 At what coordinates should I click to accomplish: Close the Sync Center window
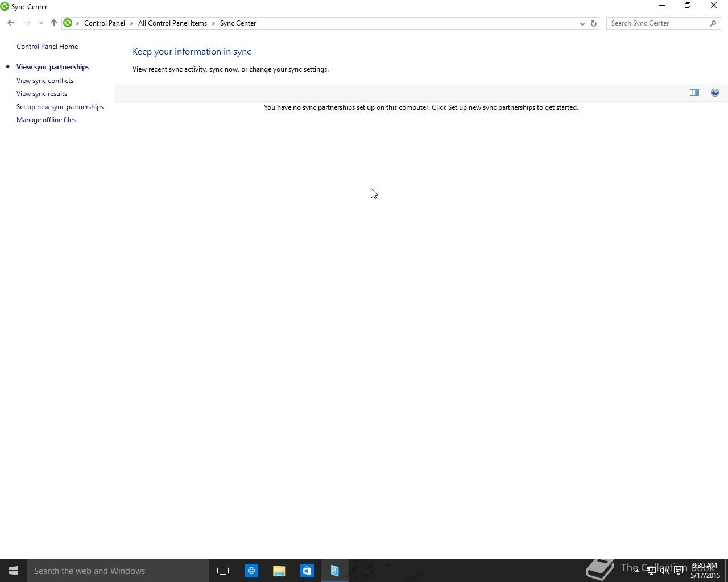click(714, 6)
